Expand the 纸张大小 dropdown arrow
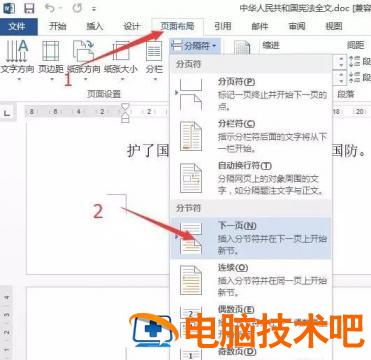This screenshot has width=371, height=360. 122,79
